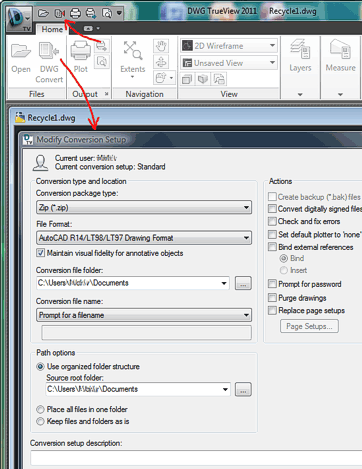Click the Open folder icon in Files panel
362x469 pixels.
[x=21, y=51]
